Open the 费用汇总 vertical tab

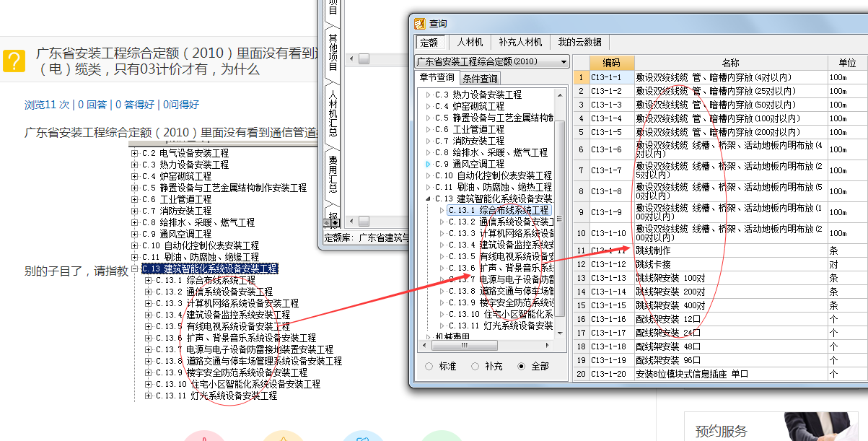[333, 175]
